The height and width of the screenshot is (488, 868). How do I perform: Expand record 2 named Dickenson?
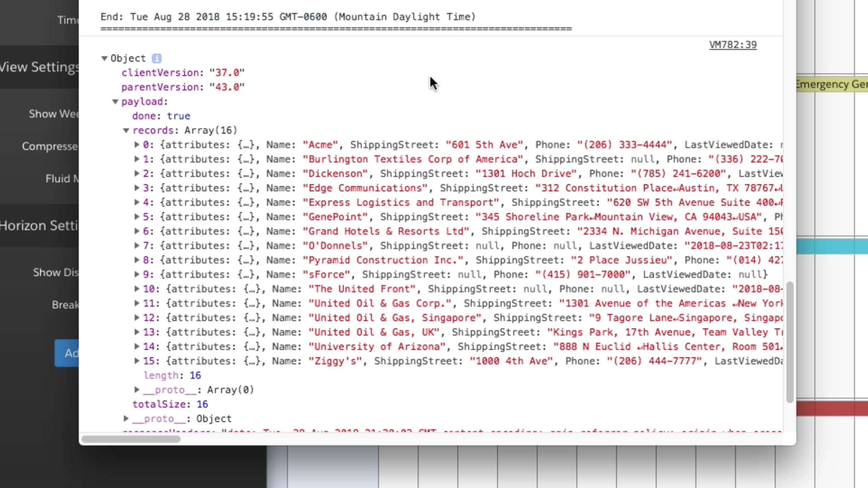(x=137, y=174)
